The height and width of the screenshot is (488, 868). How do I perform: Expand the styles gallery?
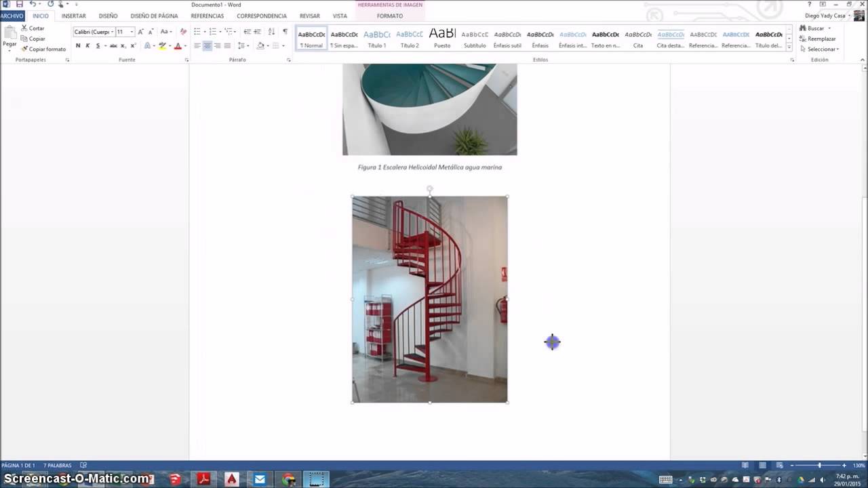click(789, 47)
